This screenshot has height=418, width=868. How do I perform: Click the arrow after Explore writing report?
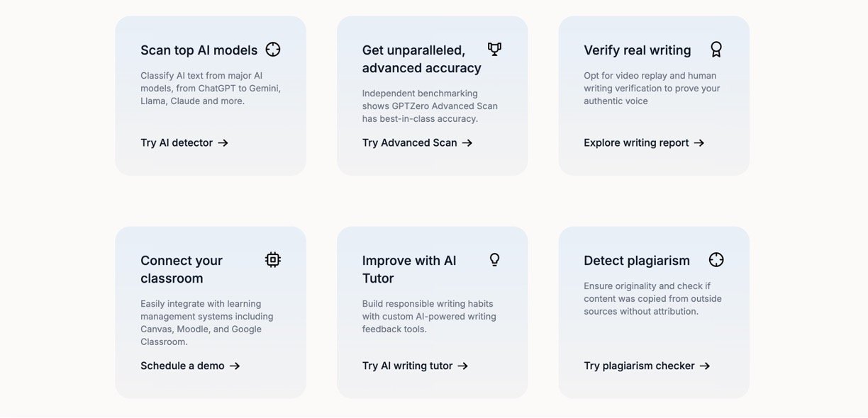[x=699, y=143]
